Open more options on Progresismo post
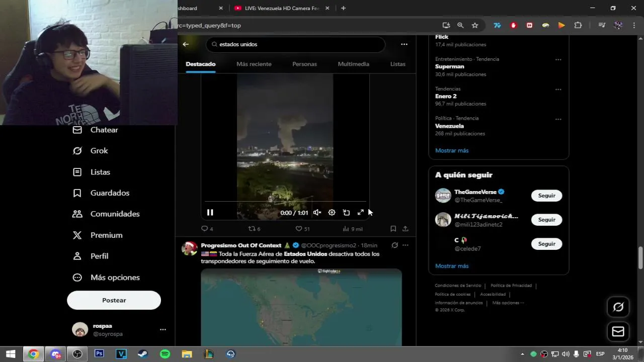This screenshot has height=362, width=644. (x=406, y=245)
